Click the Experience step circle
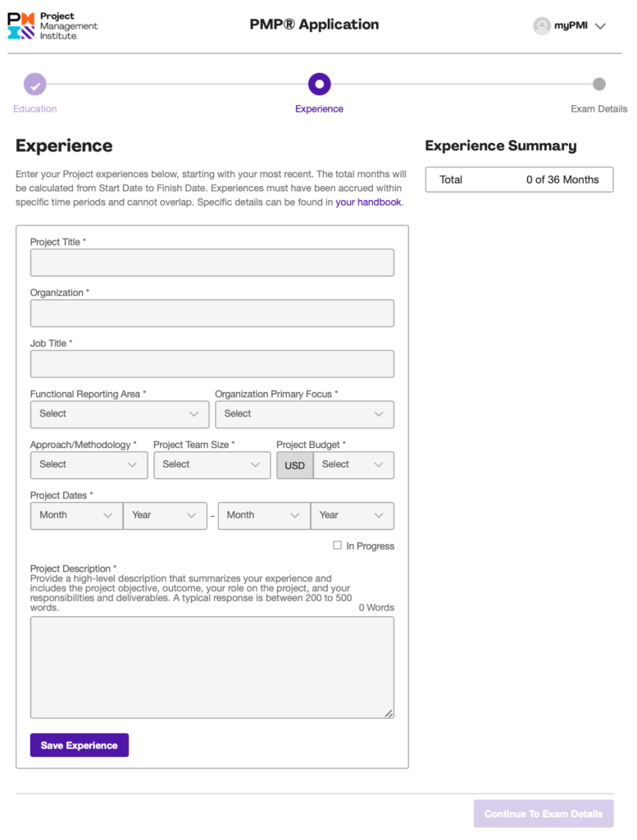 click(x=320, y=84)
